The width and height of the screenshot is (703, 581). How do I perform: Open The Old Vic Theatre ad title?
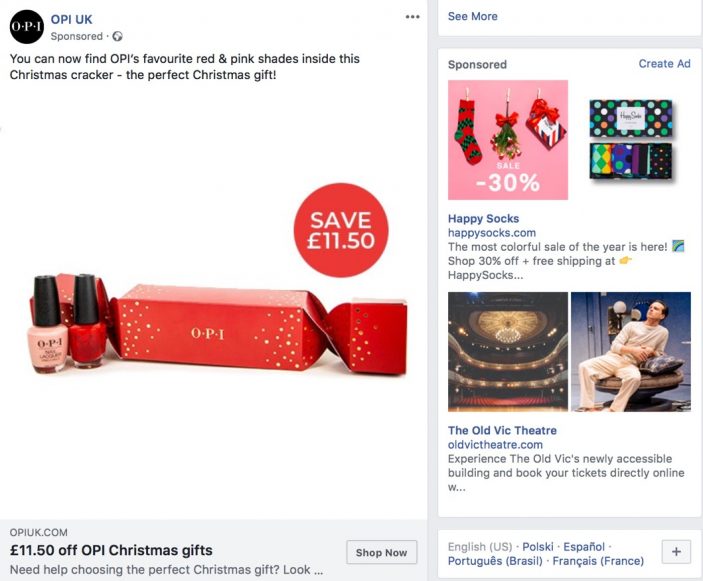(502, 430)
